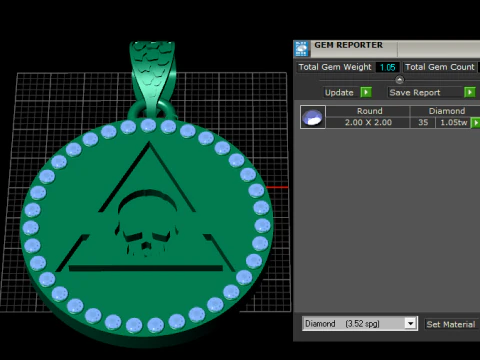480x360 pixels.
Task: Click the green arrow next to 1.05tw
Action: point(476,123)
